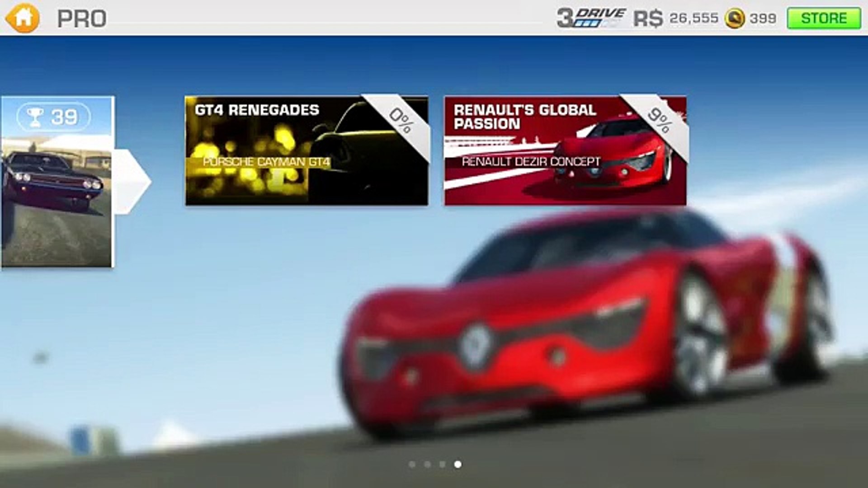Click the 0% completion ribbon
The image size is (868, 488).
pyautogui.click(x=401, y=121)
